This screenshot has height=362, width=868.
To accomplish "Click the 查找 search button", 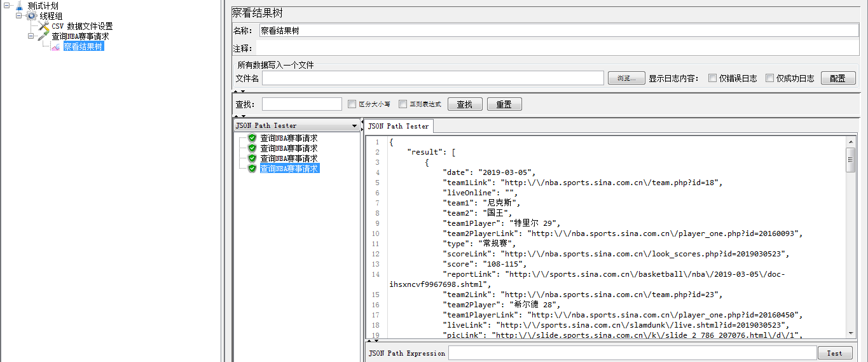I will pyautogui.click(x=465, y=104).
